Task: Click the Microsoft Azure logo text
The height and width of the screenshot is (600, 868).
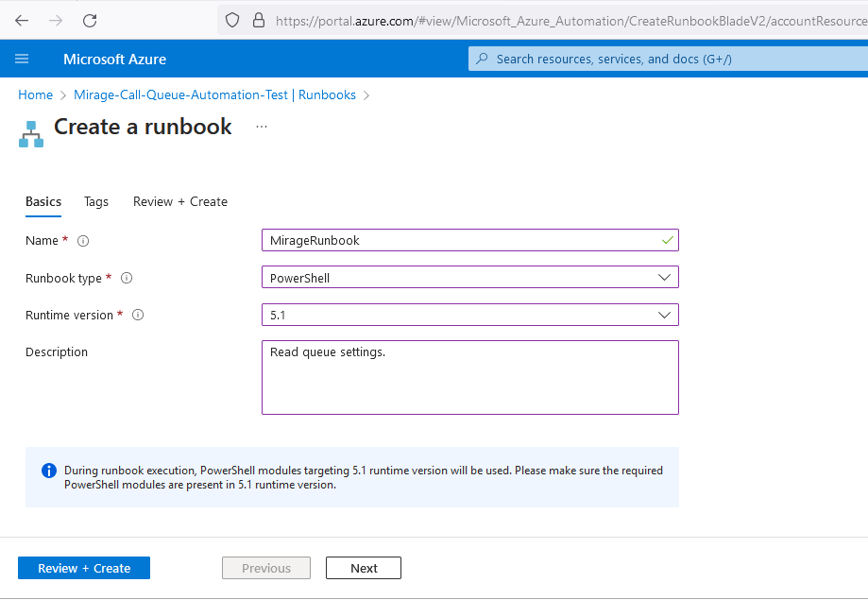Action: [114, 60]
